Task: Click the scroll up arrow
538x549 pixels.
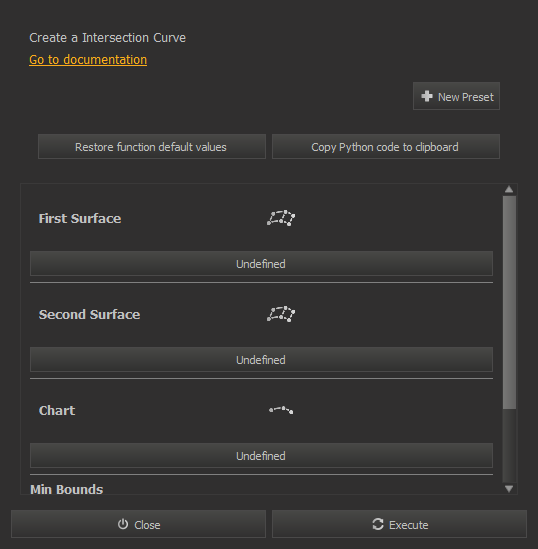Action: [x=509, y=189]
